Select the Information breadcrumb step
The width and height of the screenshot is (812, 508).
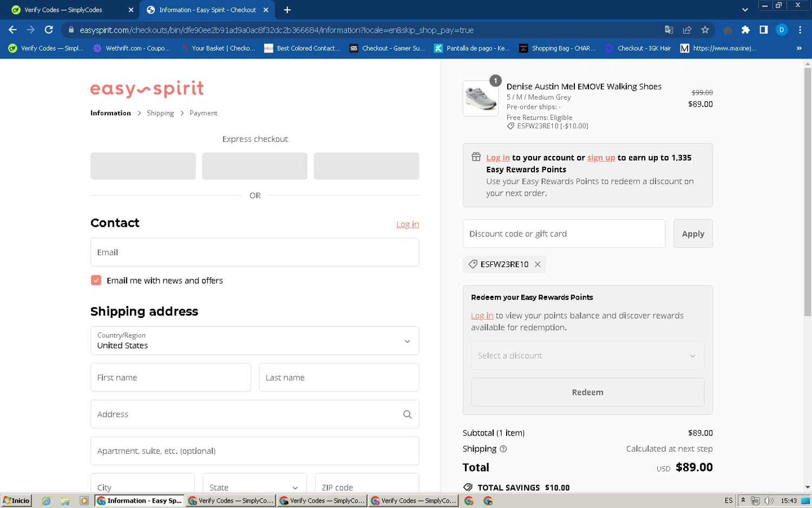coord(110,113)
